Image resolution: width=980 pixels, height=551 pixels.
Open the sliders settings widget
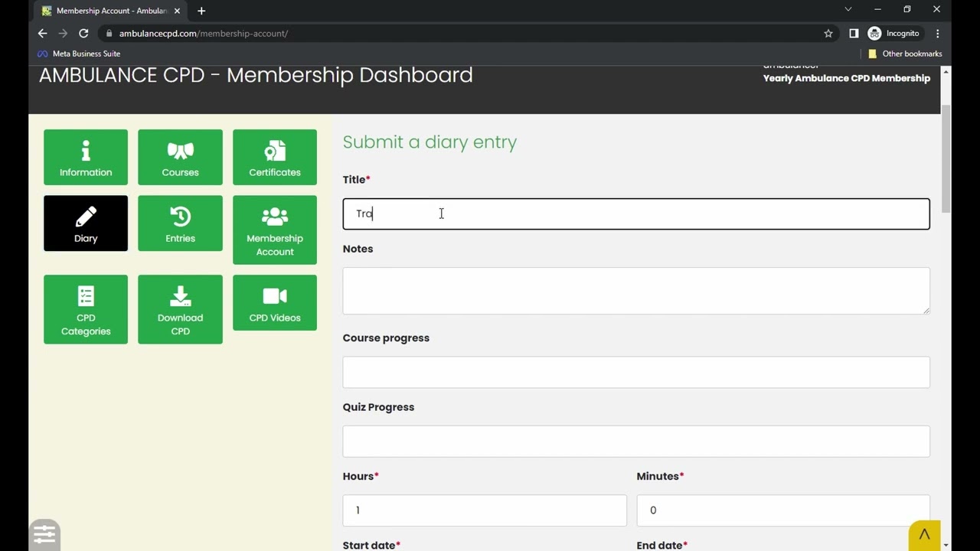tap(44, 534)
